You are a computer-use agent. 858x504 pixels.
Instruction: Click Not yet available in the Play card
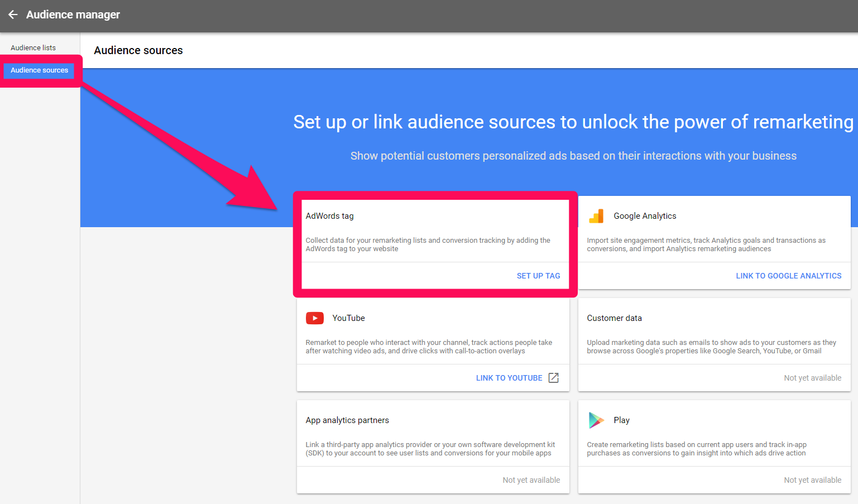[812, 480]
